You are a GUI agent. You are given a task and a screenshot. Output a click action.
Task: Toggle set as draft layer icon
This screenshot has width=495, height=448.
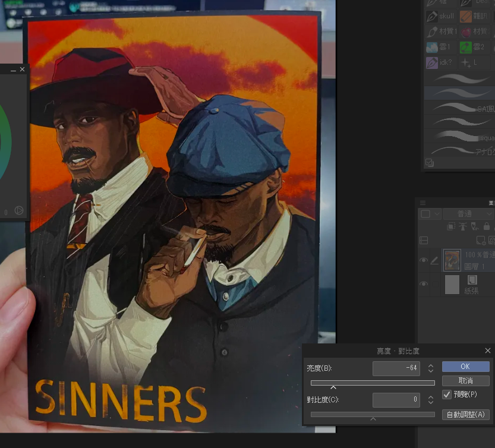(x=474, y=226)
